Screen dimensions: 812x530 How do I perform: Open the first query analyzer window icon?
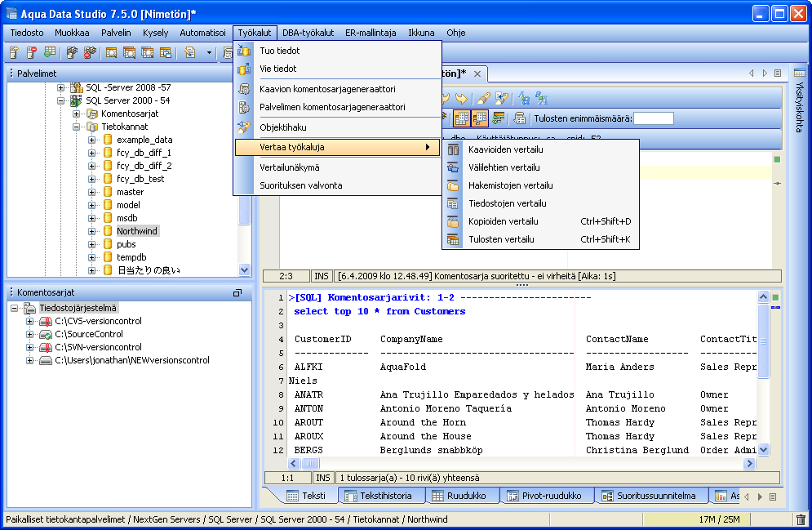[x=111, y=52]
